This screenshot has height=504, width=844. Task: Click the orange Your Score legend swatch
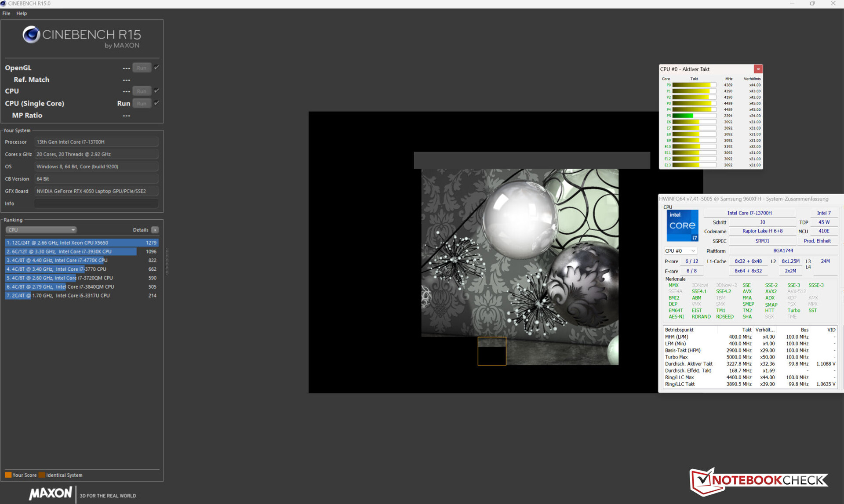point(8,475)
